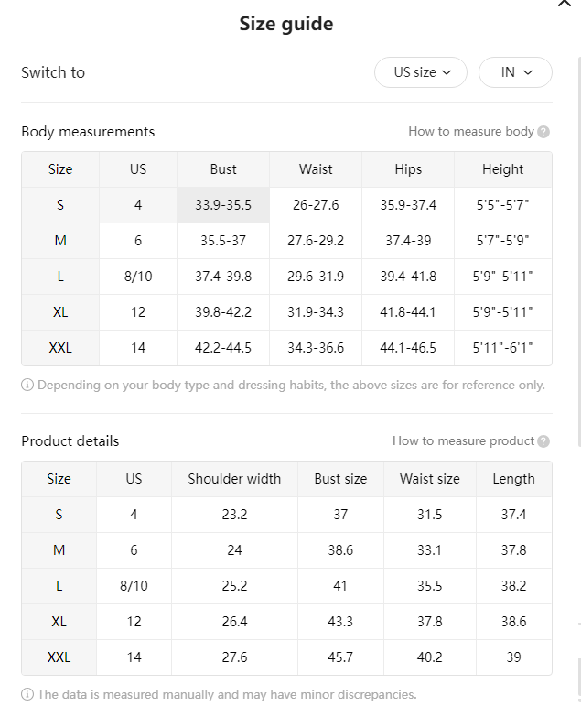This screenshot has height=728, width=581.
Task: Select the 8/10 US cell in product details
Action: coord(134,586)
